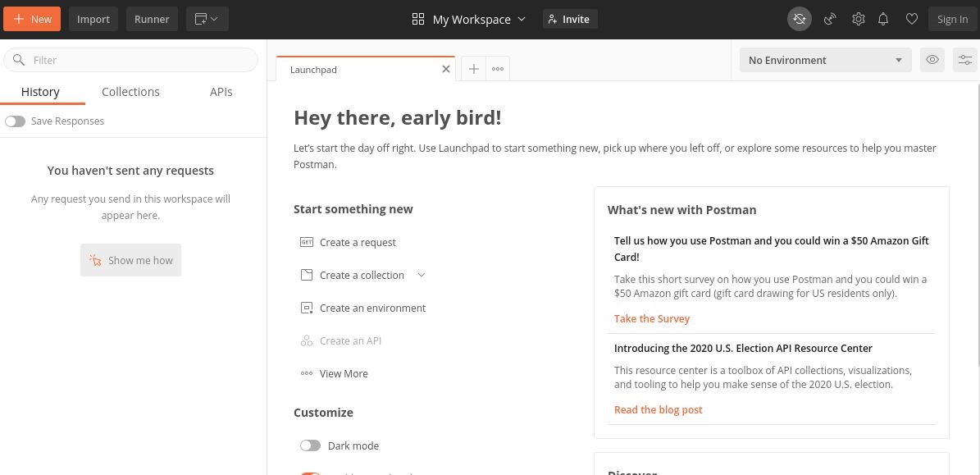Expand the My Workspace dropdown

click(469, 19)
